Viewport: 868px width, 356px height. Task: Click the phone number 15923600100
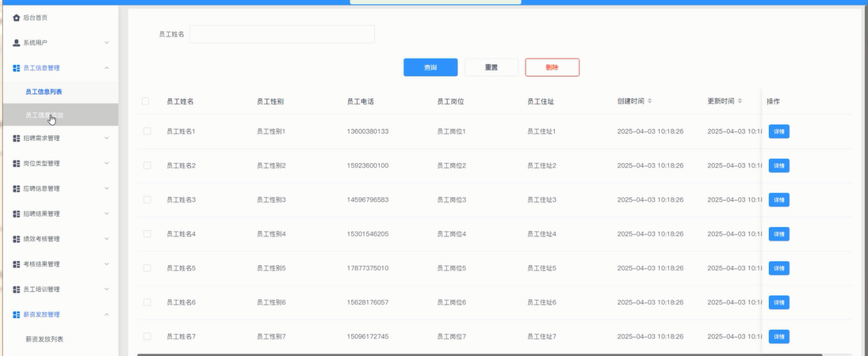[368, 165]
